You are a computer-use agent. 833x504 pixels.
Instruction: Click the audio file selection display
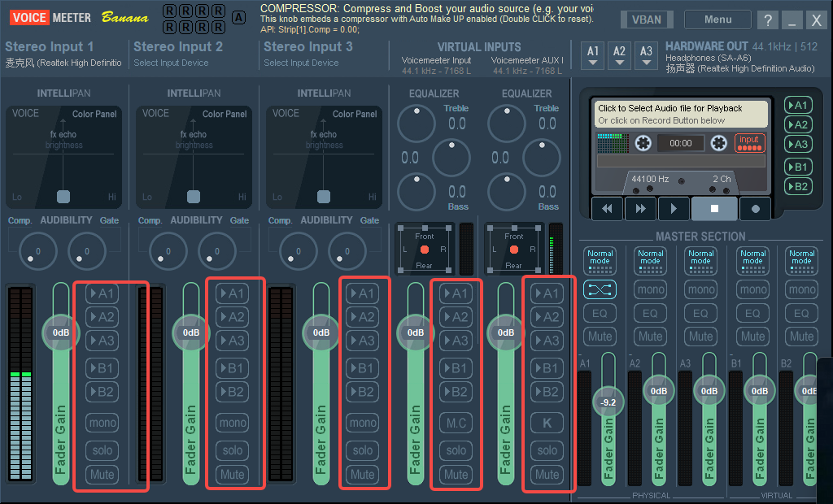pyautogui.click(x=681, y=114)
